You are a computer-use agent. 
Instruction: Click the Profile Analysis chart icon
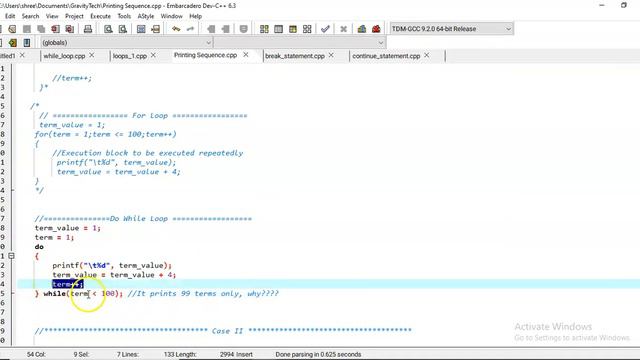click(362, 29)
